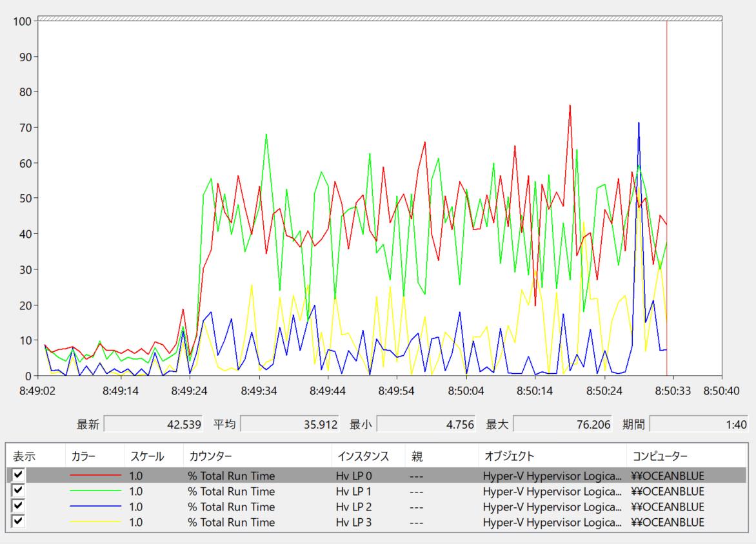756x544 pixels.
Task: Select the Hv LP 3 instance cell
Action: point(354,522)
